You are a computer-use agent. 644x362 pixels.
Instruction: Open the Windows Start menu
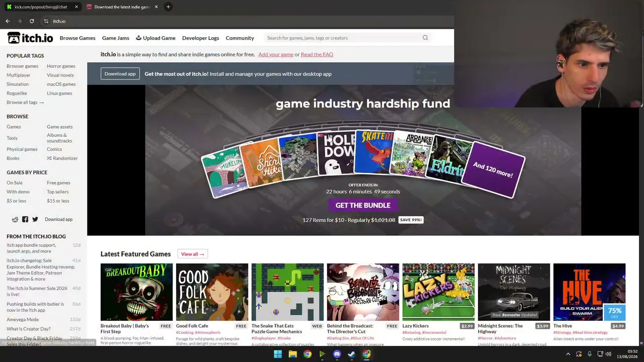[x=278, y=354]
